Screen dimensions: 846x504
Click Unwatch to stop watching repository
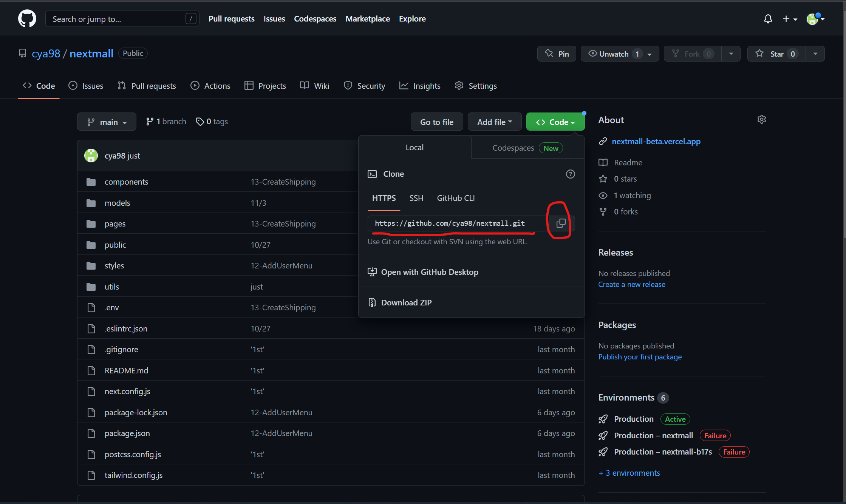[x=613, y=54]
